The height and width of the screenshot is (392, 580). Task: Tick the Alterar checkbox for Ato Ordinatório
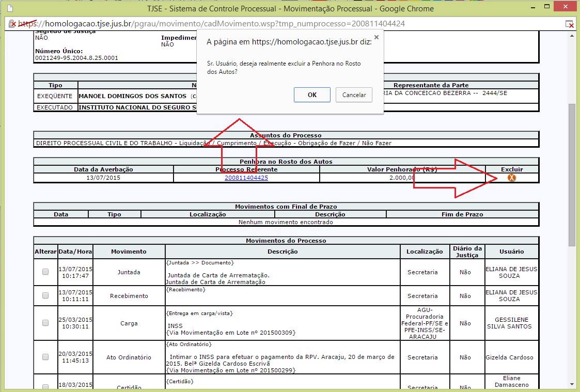[45, 357]
